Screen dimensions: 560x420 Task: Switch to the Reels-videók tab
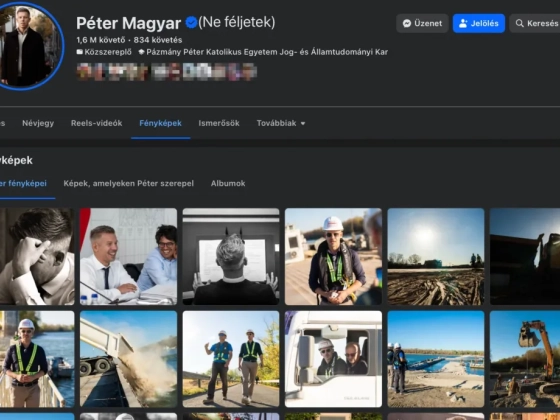coord(96,123)
